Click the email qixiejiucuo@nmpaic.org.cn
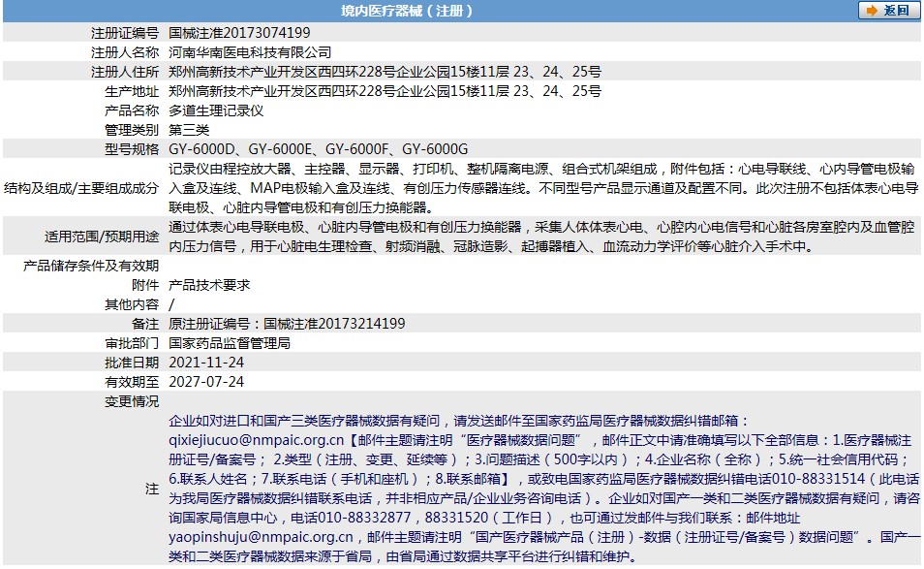Viewport: 924px width, 569px height. [x=256, y=440]
